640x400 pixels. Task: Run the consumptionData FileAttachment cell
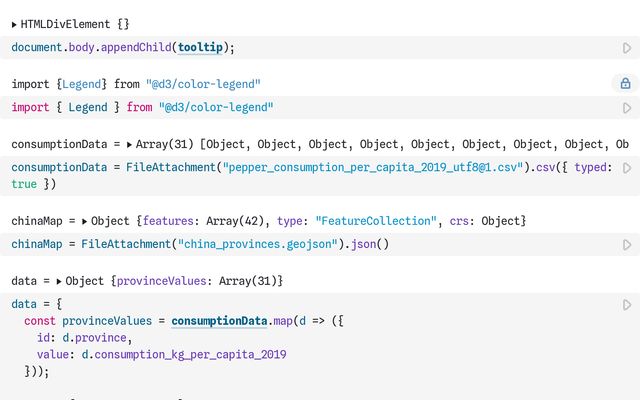627,168
